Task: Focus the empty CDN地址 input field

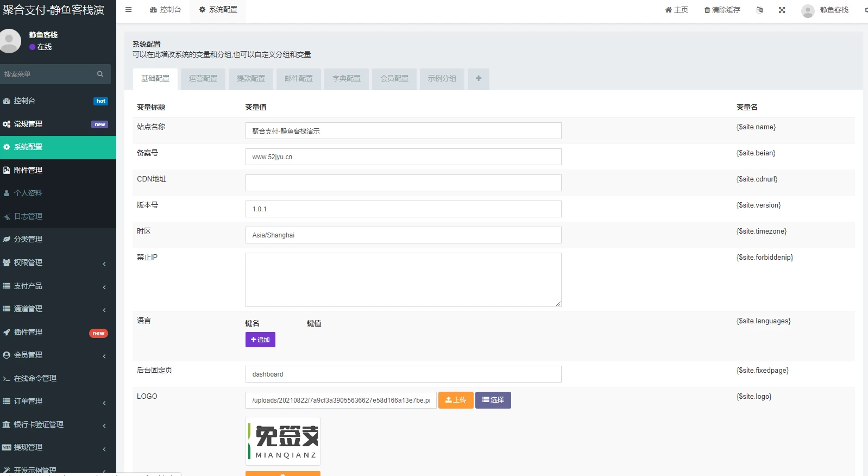Action: click(403, 183)
